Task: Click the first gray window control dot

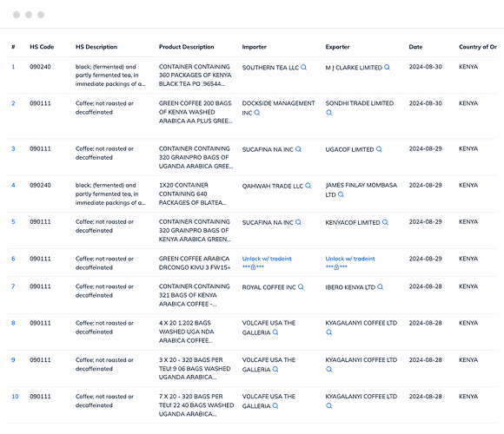Action: click(17, 15)
